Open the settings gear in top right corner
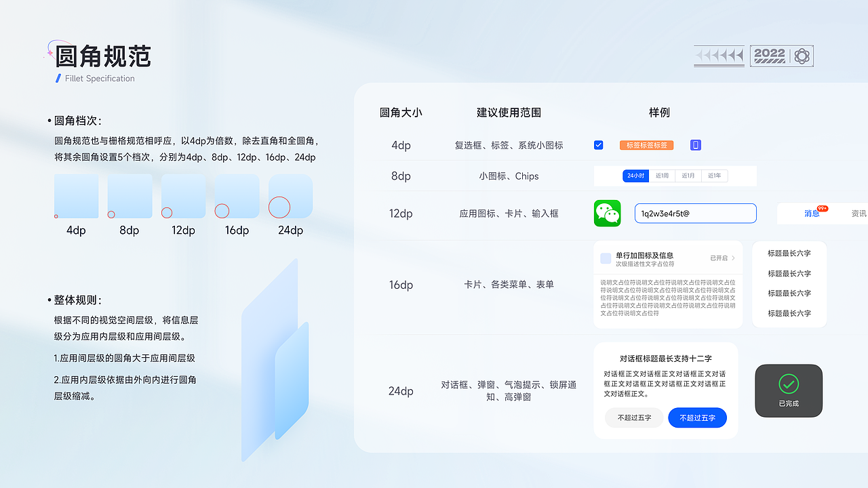This screenshot has width=868, height=488. point(802,56)
